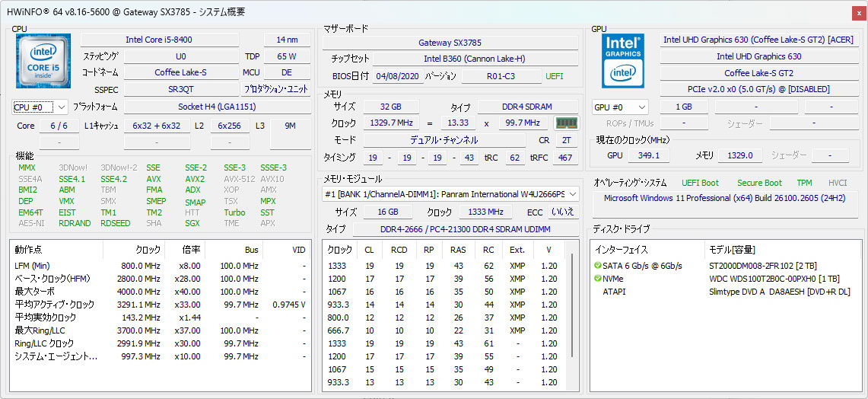Image resolution: width=868 pixels, height=399 pixels.
Task: Click the インターフェイス column header
Action: pos(647,250)
